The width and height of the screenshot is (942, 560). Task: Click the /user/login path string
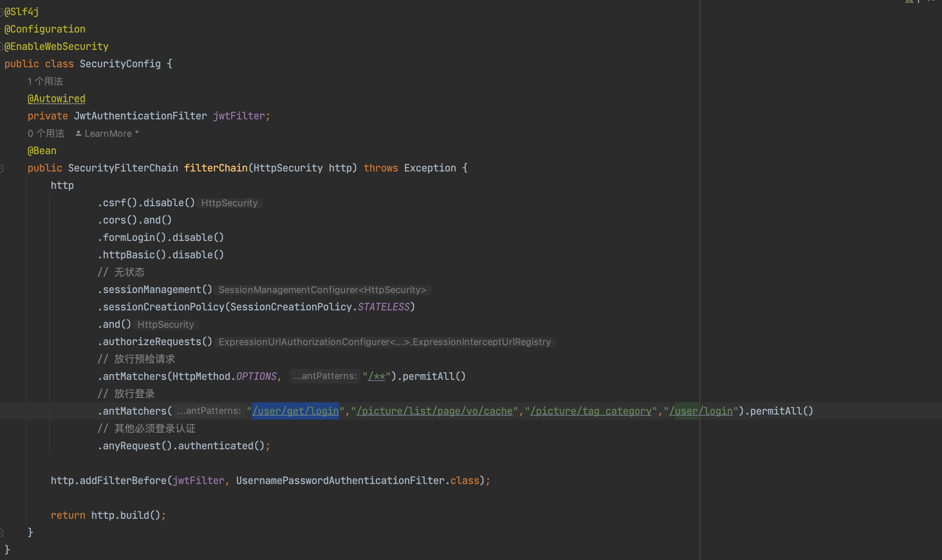tap(701, 411)
